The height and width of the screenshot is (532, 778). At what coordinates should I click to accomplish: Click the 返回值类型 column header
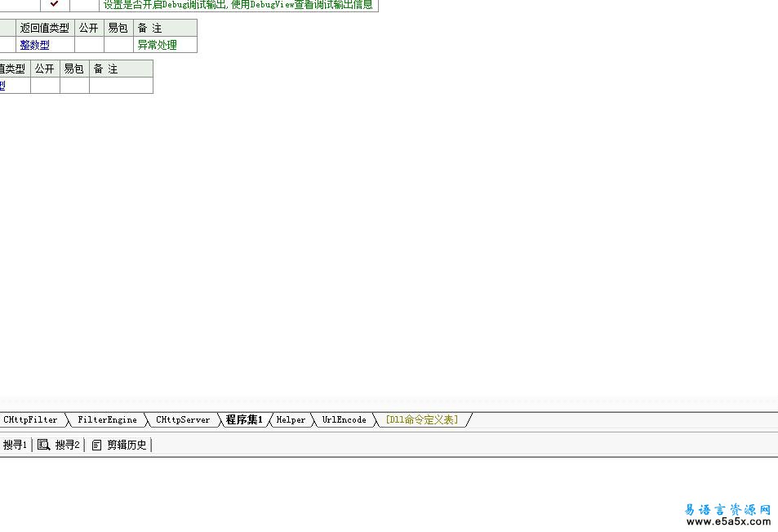pos(45,29)
